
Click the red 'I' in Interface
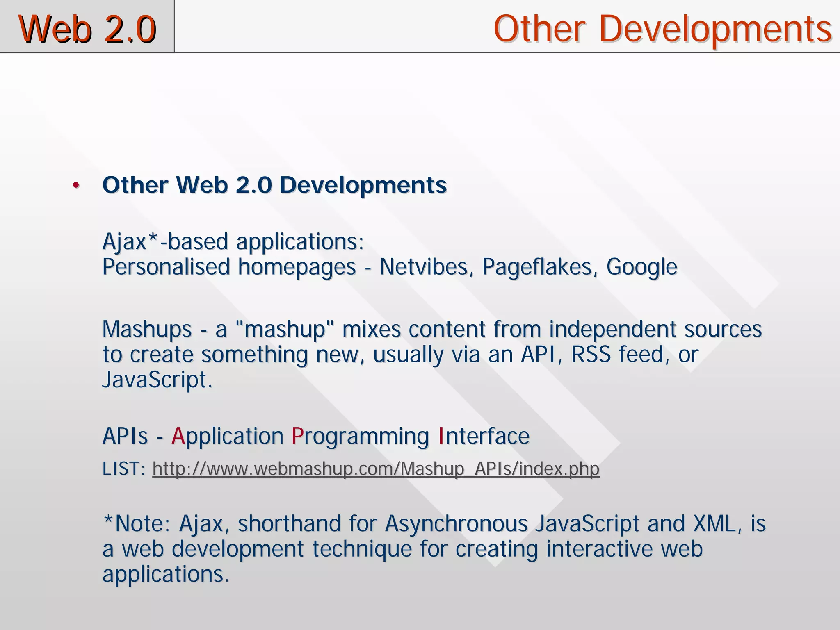coord(441,436)
